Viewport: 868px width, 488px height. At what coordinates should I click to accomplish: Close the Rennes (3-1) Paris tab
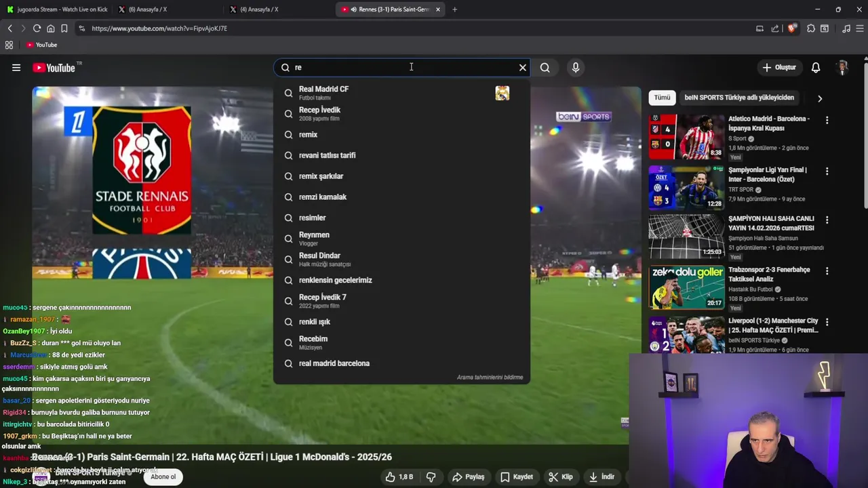[x=438, y=9]
